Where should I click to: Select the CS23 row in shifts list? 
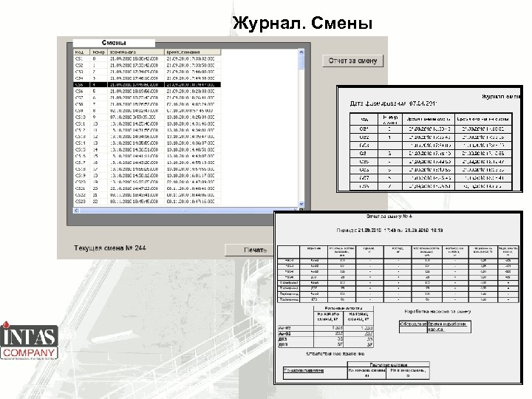147,202
